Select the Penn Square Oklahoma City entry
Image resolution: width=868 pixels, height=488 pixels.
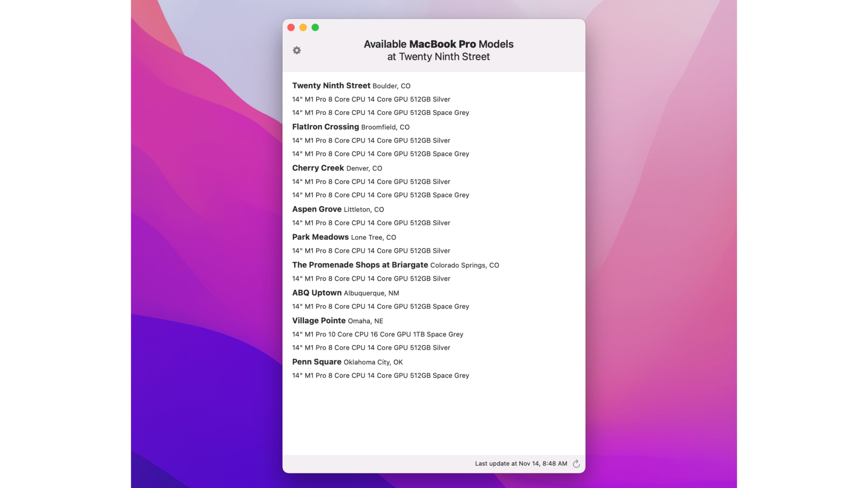point(317,362)
